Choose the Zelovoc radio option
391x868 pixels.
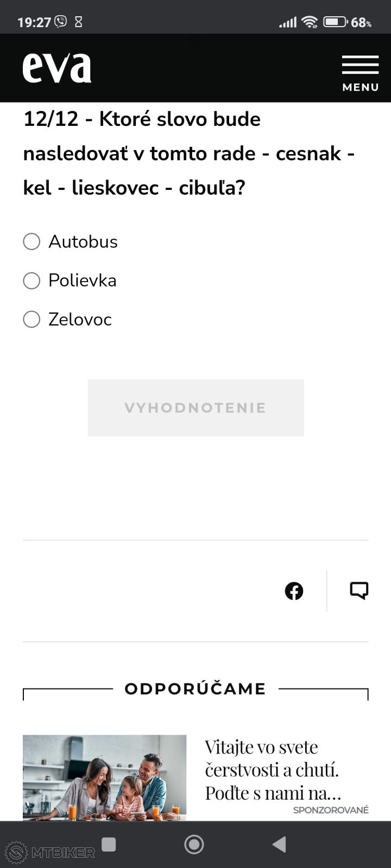31,320
